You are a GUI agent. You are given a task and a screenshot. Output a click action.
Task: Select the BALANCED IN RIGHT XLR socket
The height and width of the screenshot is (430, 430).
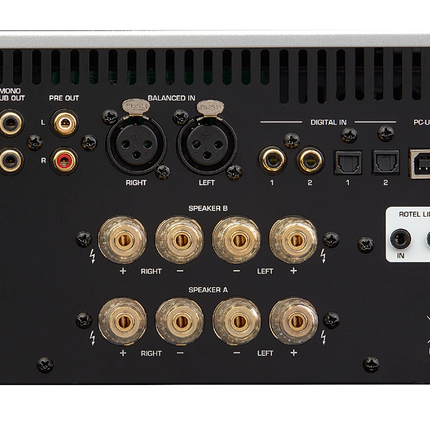(x=136, y=145)
